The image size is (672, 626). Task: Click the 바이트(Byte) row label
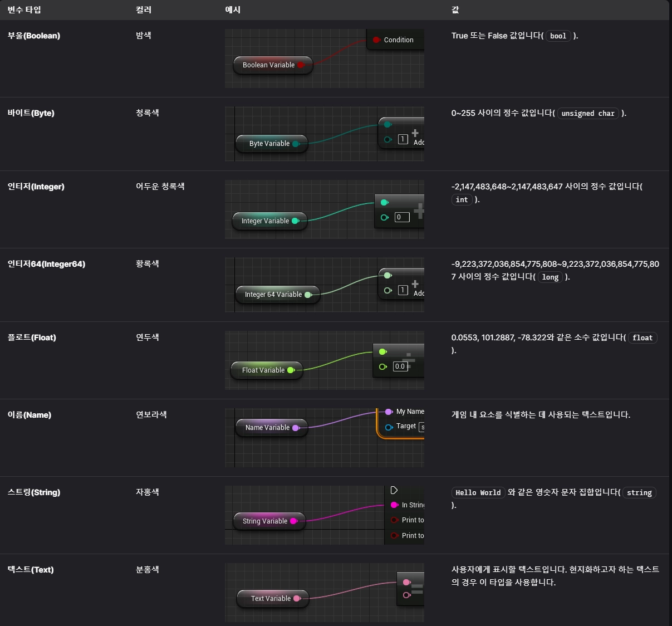click(x=31, y=113)
